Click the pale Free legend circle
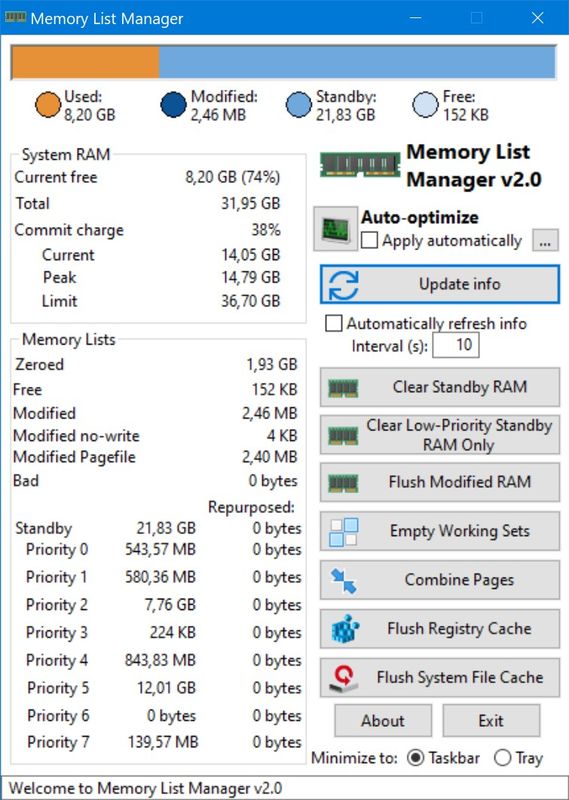 425,105
